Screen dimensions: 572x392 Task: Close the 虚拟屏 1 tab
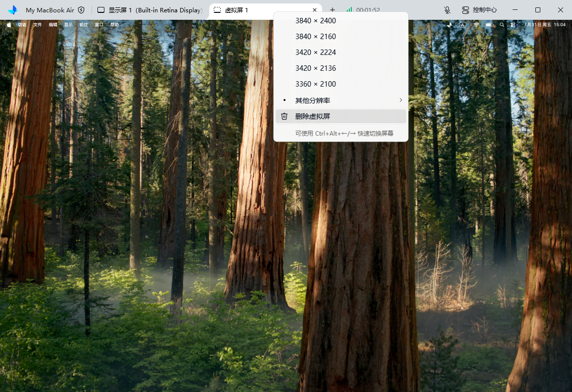pyautogui.click(x=315, y=10)
